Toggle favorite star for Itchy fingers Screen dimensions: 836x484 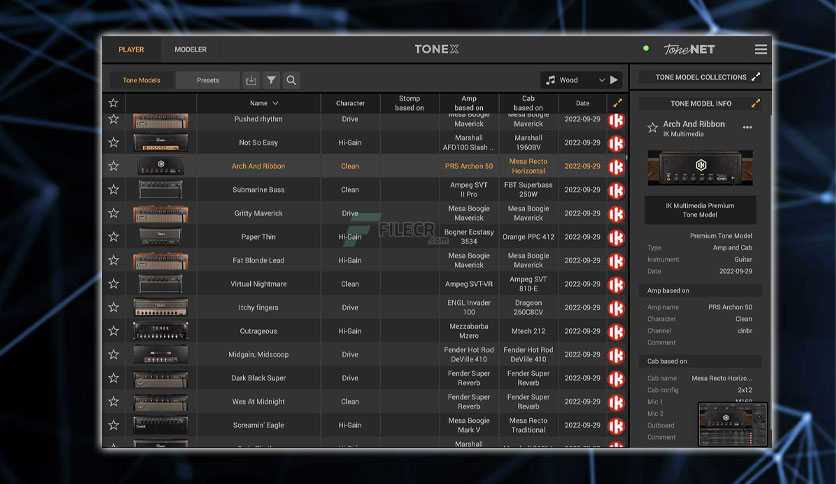(113, 307)
